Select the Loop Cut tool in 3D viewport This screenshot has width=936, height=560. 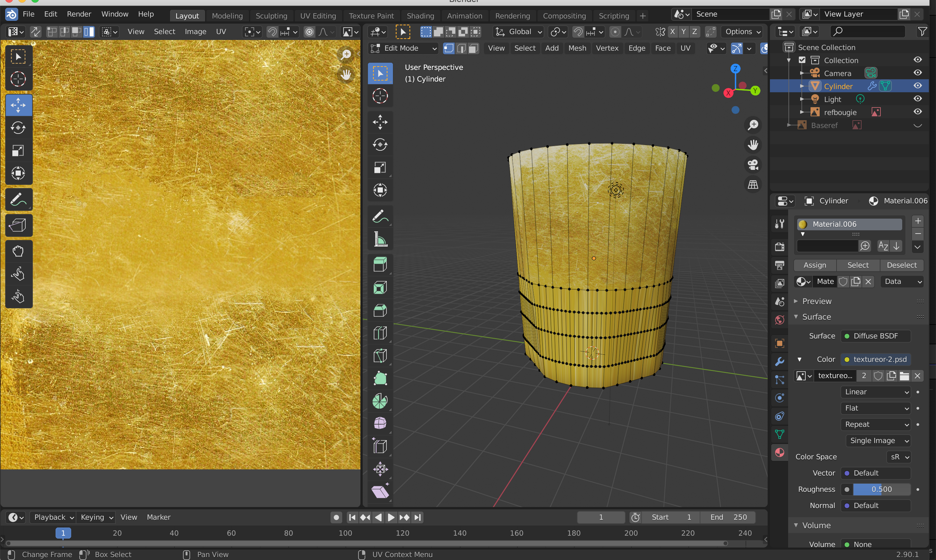380,333
